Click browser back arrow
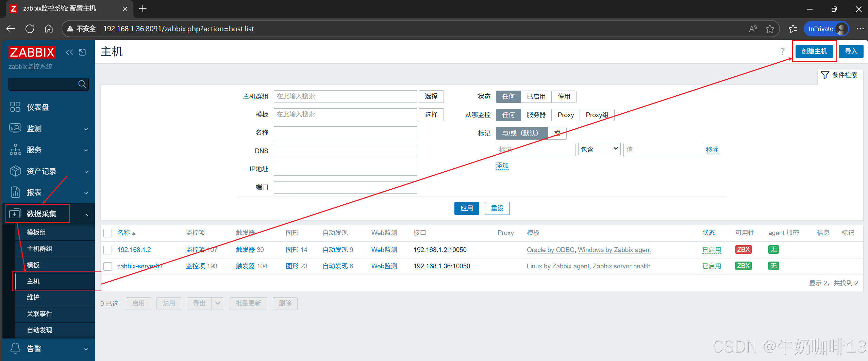This screenshot has height=361, width=868. 11,29
